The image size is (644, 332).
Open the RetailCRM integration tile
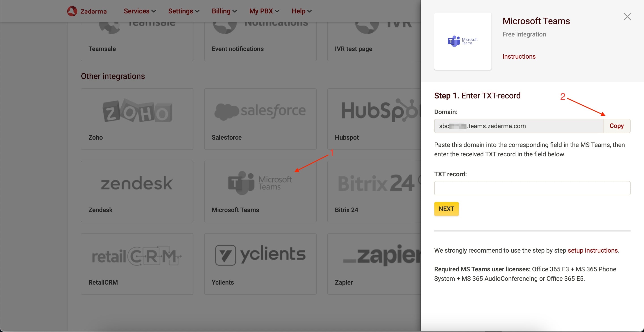point(137,264)
